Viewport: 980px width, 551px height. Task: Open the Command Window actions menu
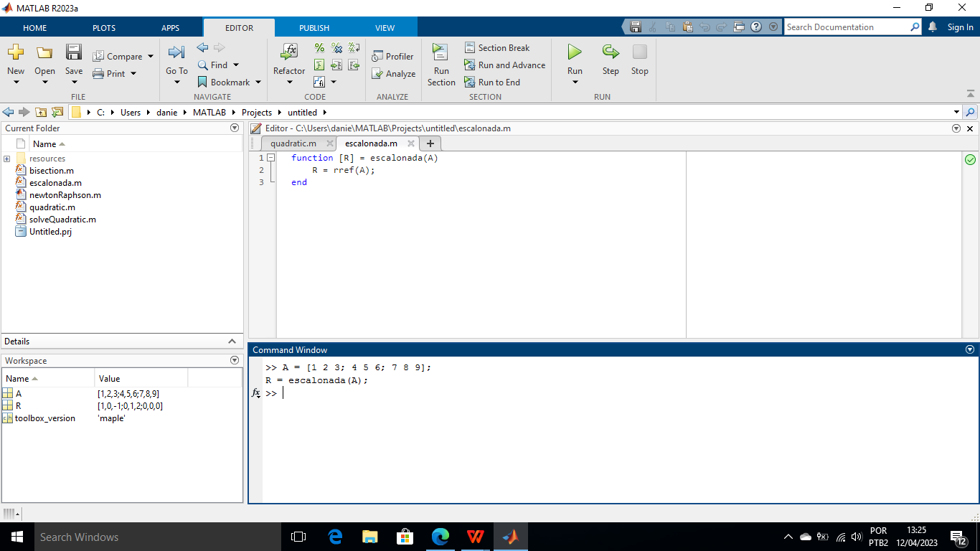[x=970, y=350]
